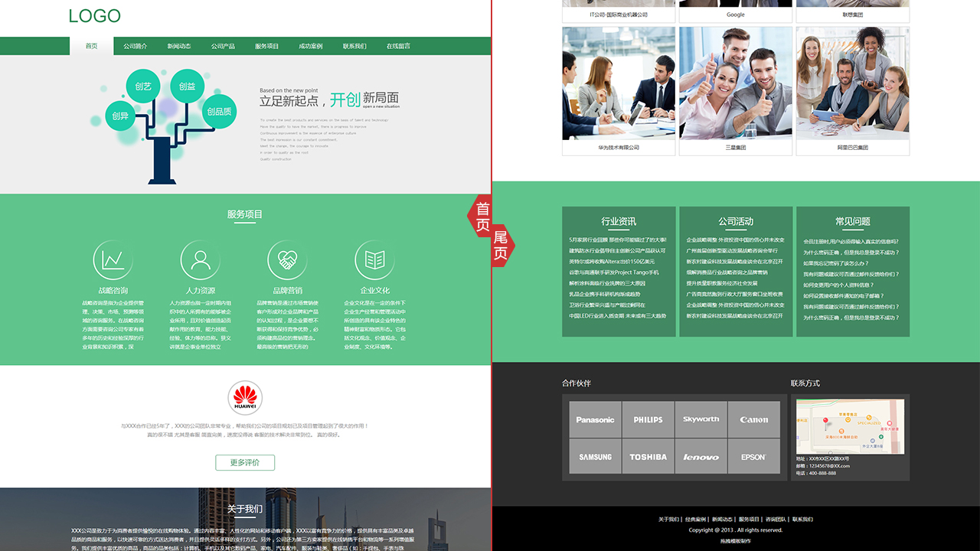
Task: Click the strategy consulting chart icon
Action: [113, 260]
